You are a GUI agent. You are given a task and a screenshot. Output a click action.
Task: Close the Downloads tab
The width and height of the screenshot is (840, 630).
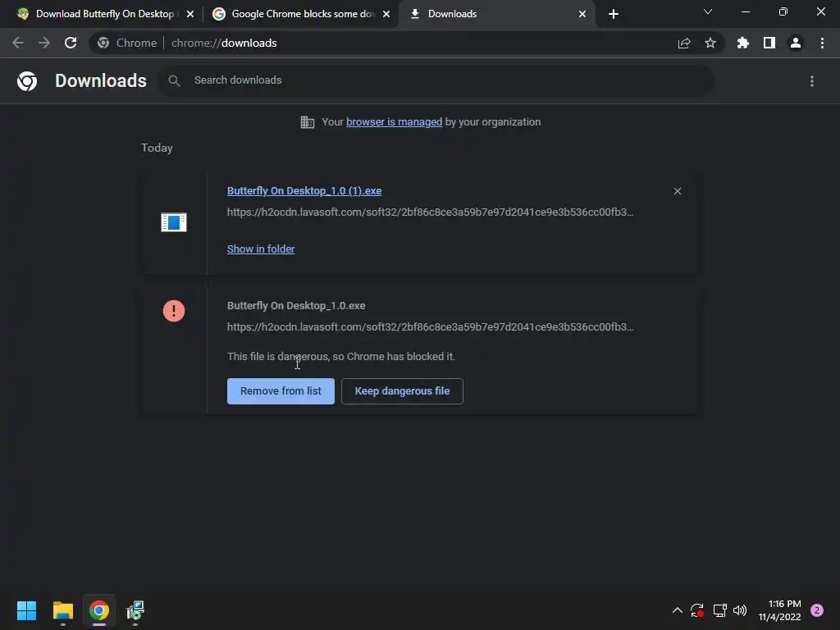pos(582,14)
